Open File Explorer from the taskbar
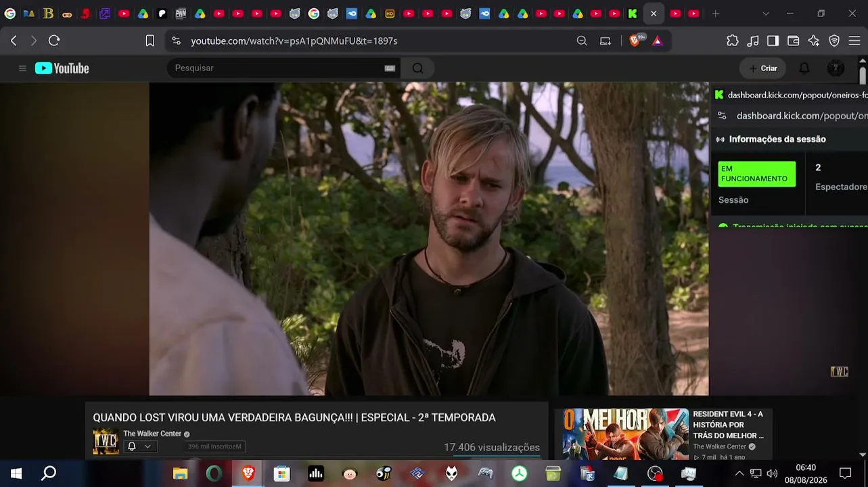This screenshot has height=487, width=868. pyautogui.click(x=180, y=473)
